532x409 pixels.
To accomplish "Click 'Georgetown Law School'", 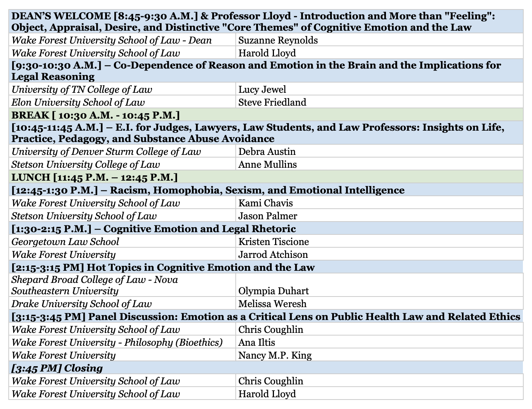I will click(x=65, y=242).
